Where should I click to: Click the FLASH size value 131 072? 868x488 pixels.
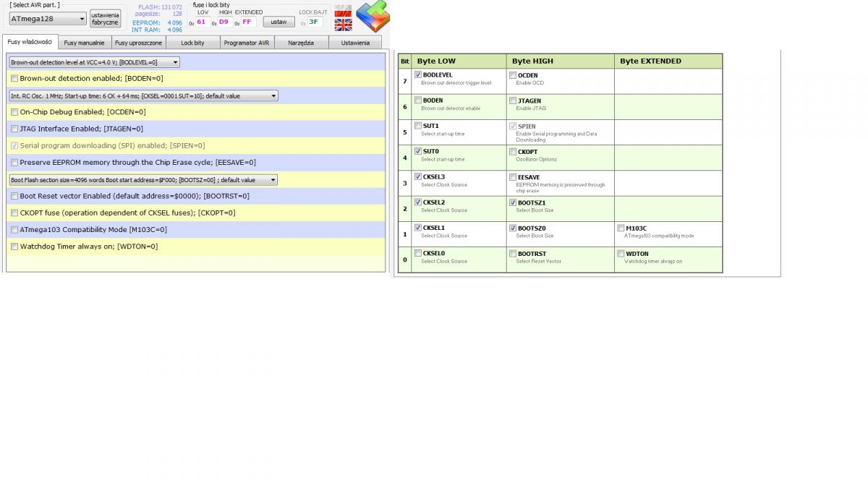point(171,7)
